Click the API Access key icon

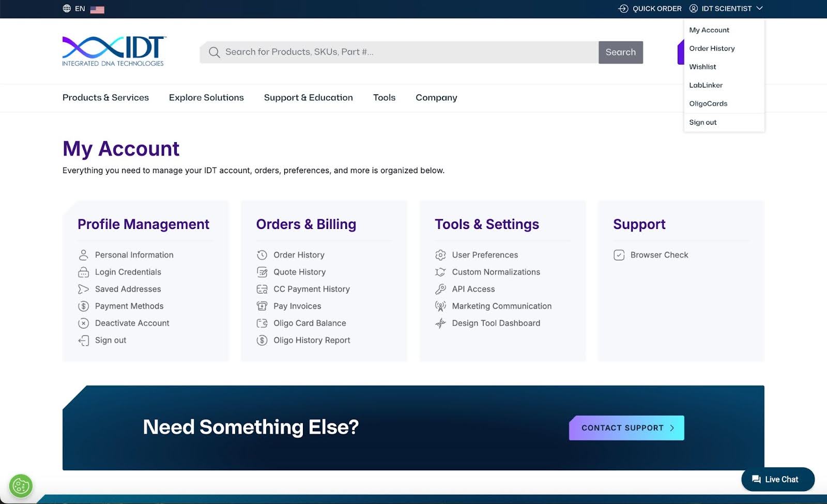click(440, 289)
